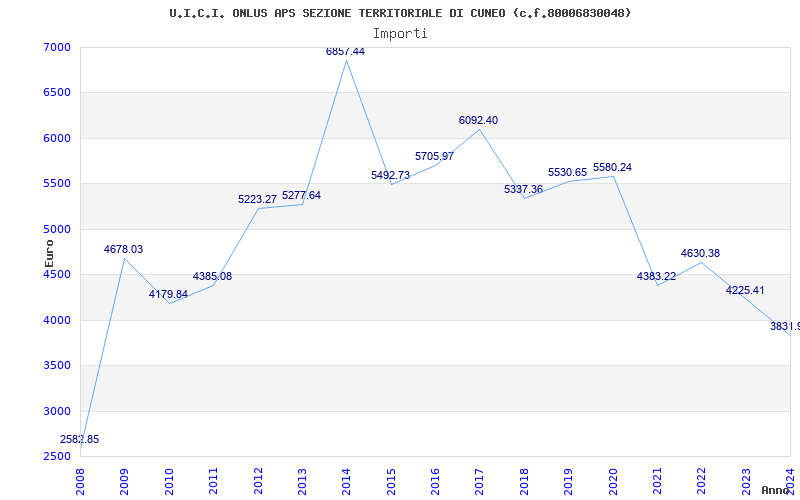Viewport: 800px width, 500px height.
Task: Click the 'Euro' y-axis label
Action: [x=49, y=253]
